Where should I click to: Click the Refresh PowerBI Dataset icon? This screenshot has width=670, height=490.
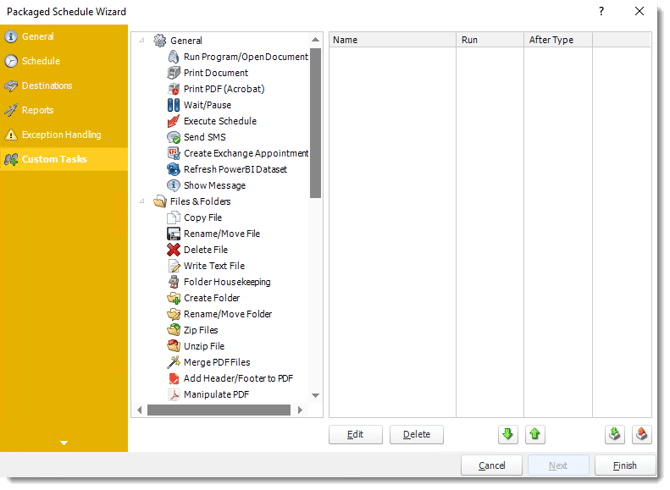(173, 170)
